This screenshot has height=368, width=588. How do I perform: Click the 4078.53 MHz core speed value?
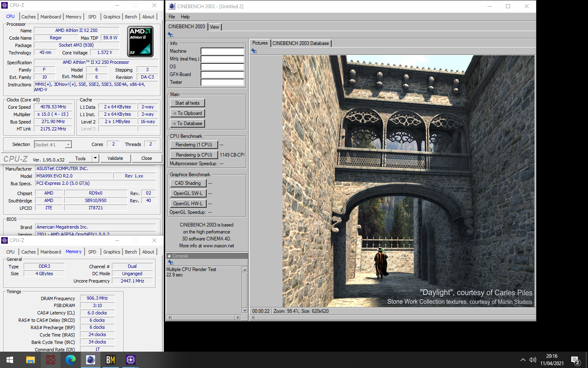(x=53, y=107)
